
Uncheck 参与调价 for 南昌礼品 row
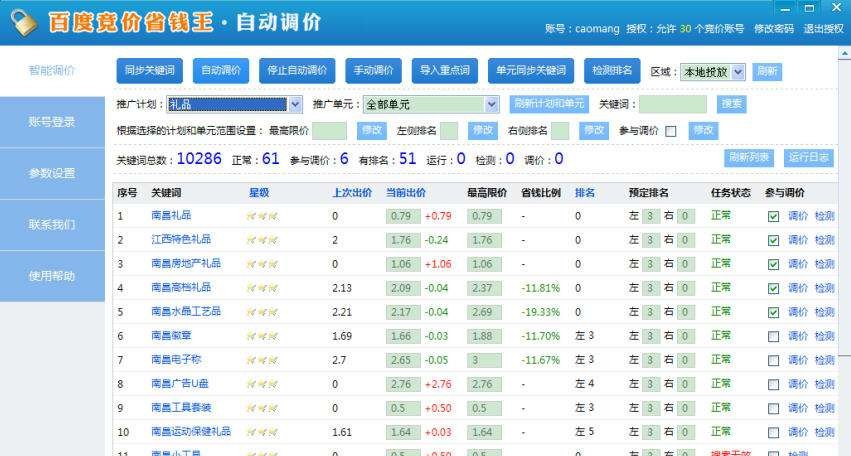[773, 217]
